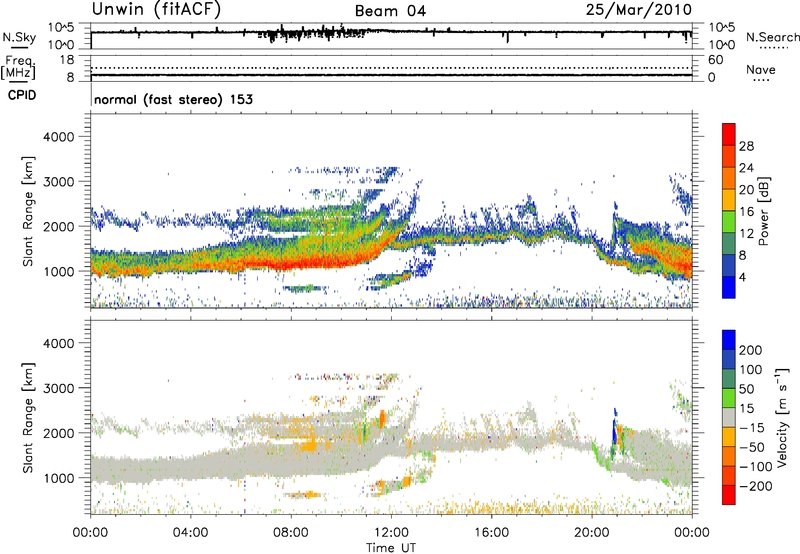Image resolution: width=800 pixels, height=554 pixels.
Task: Click the '10^5' label beside N.Search
Action: [721, 28]
